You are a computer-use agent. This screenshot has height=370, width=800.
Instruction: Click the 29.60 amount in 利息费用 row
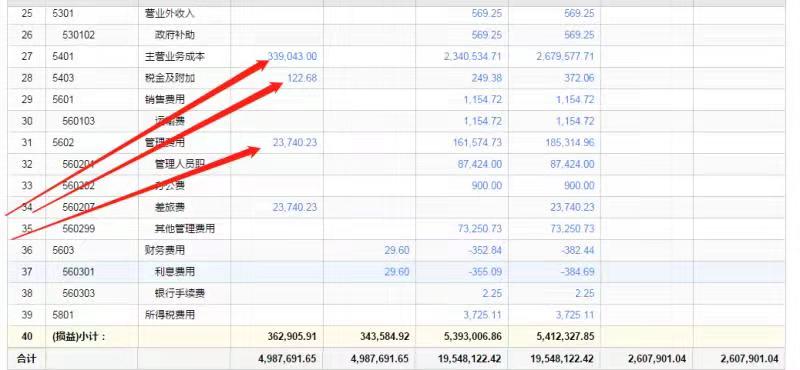tap(397, 272)
